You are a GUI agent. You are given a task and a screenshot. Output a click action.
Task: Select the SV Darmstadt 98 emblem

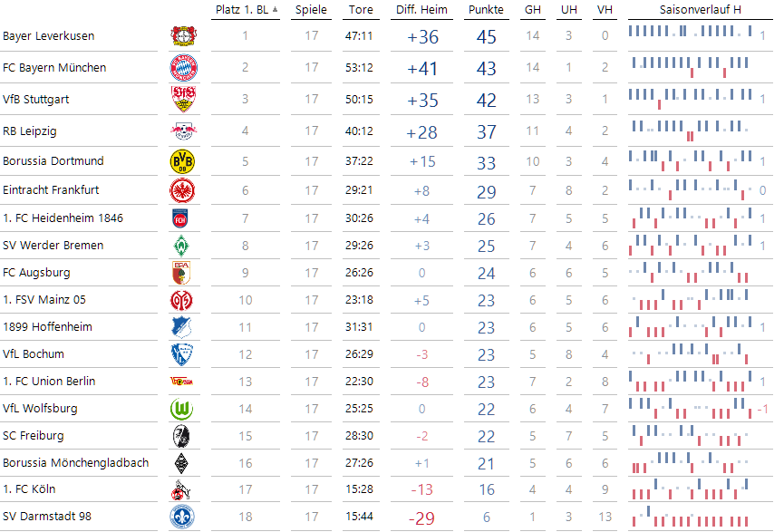click(x=183, y=517)
